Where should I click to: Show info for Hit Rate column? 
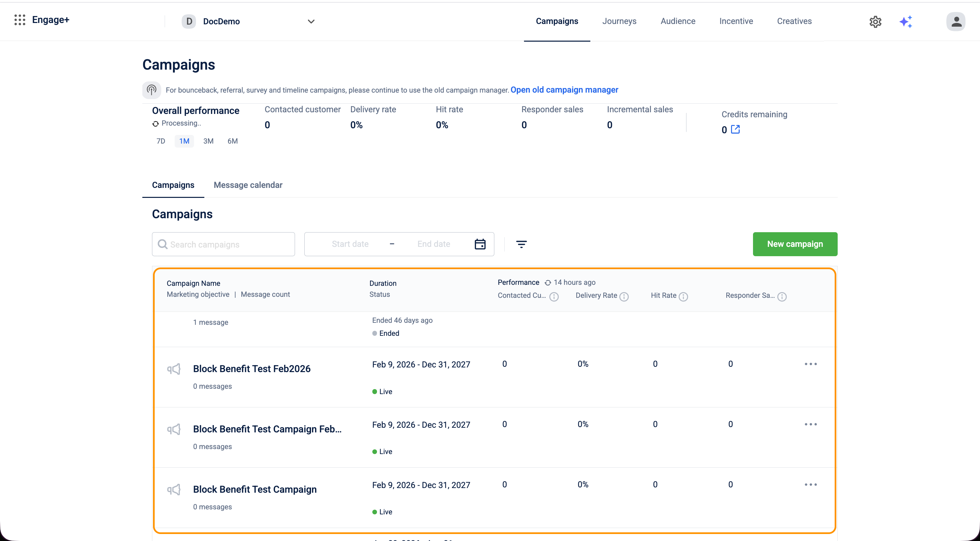(x=683, y=296)
